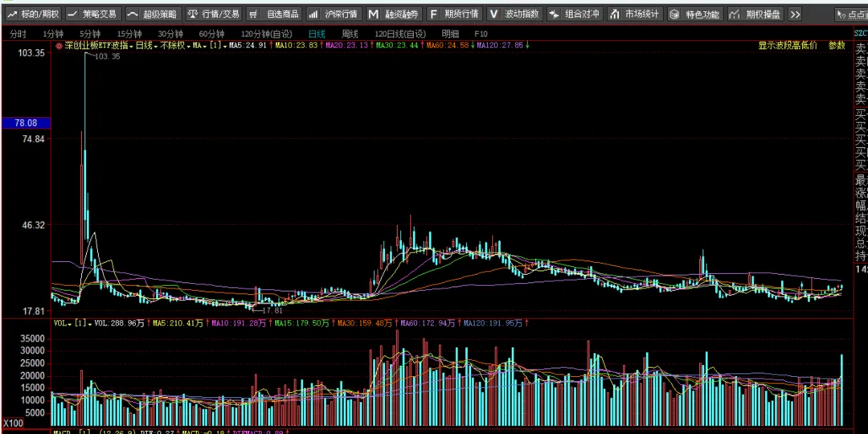Click the 标的/期权 chart icon

11,14
